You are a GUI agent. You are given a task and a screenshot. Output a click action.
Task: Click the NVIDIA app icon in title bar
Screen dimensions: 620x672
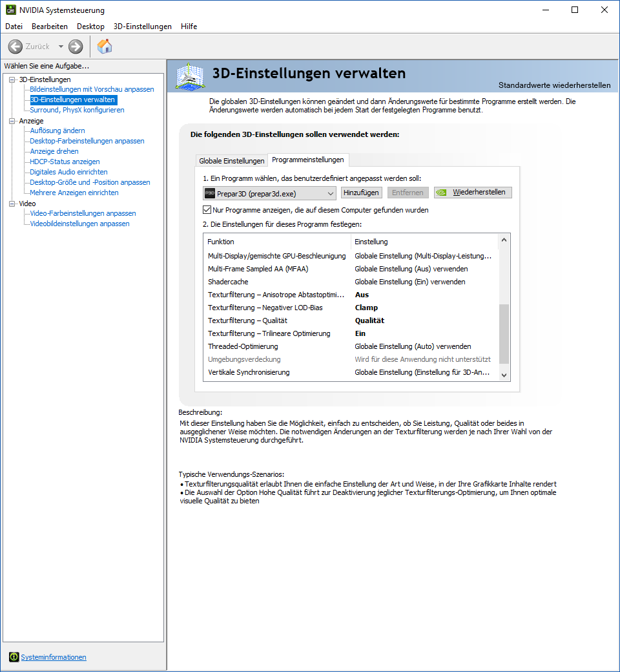(x=11, y=10)
